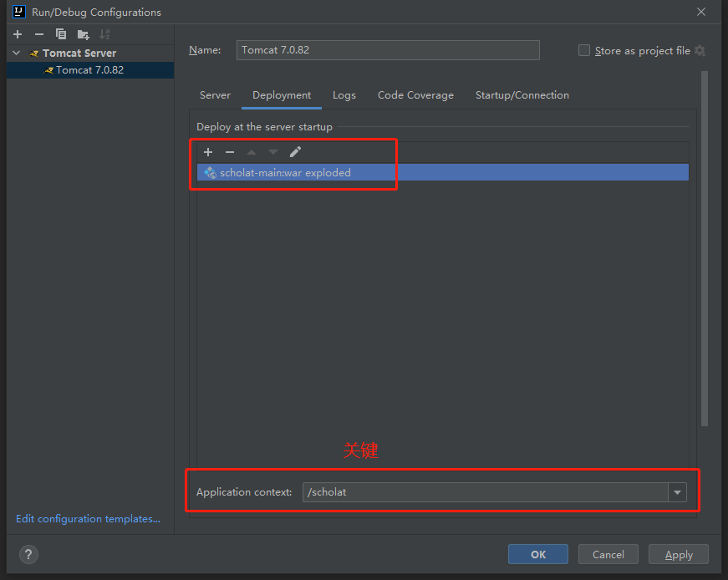
Task: Move the deployment artifact down
Action: pyautogui.click(x=273, y=152)
